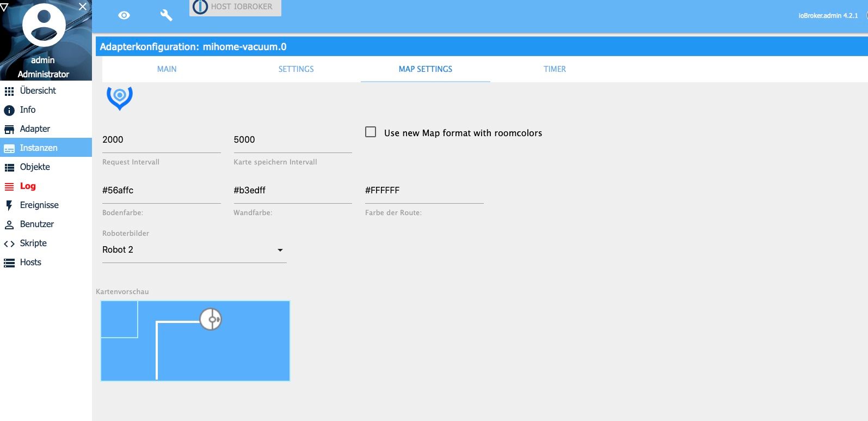Click the Adapter store icon
Screen dimensions: 868x421
[x=9, y=129]
